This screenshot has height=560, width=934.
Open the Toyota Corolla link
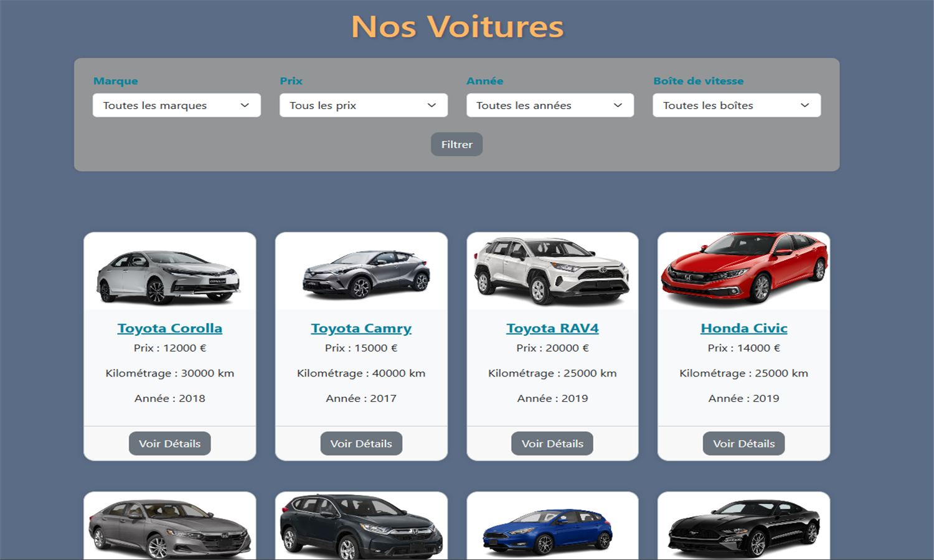pos(169,328)
